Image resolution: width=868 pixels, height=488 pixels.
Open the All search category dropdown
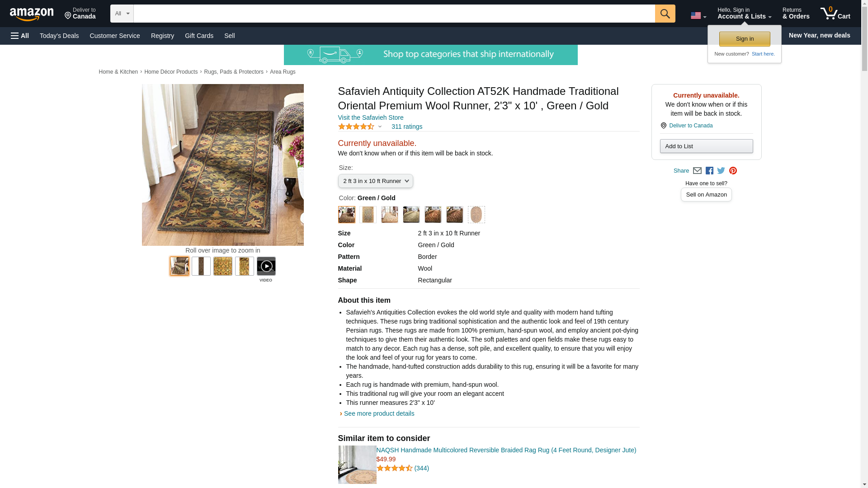pyautogui.click(x=122, y=14)
